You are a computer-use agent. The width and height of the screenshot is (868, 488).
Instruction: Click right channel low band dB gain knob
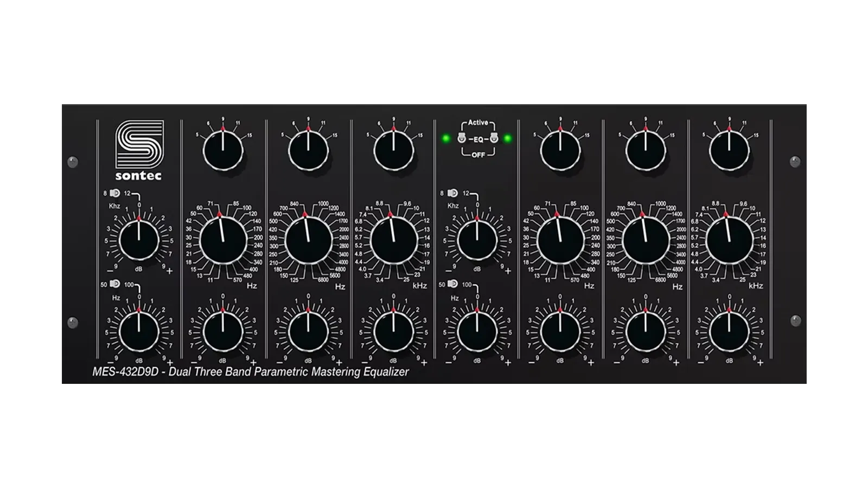point(560,331)
